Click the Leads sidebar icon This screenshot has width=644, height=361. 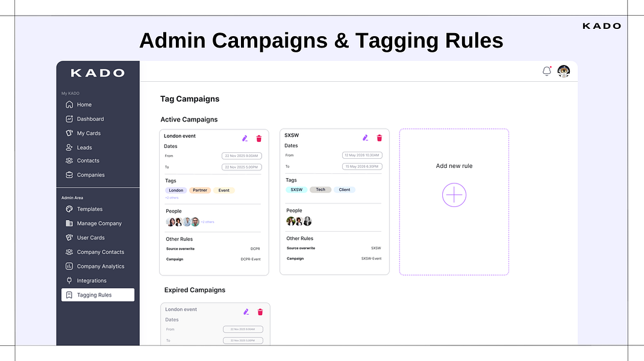click(69, 147)
